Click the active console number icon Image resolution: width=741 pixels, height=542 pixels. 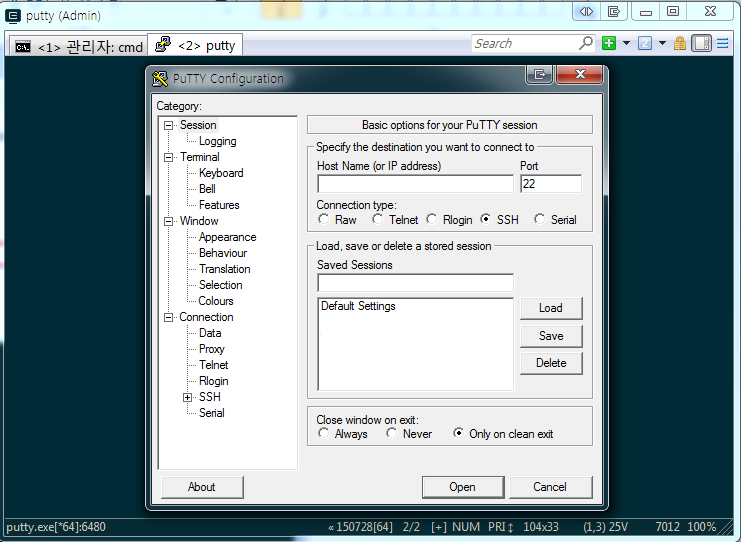(x=645, y=43)
